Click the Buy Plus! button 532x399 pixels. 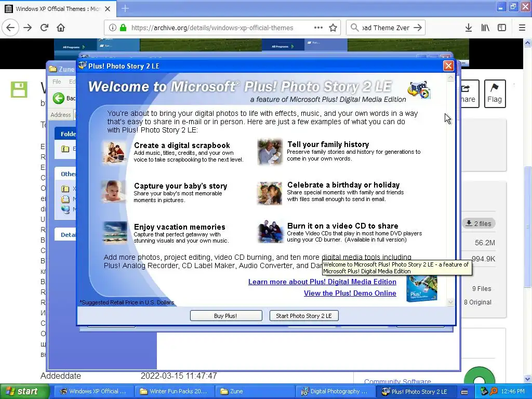click(226, 315)
